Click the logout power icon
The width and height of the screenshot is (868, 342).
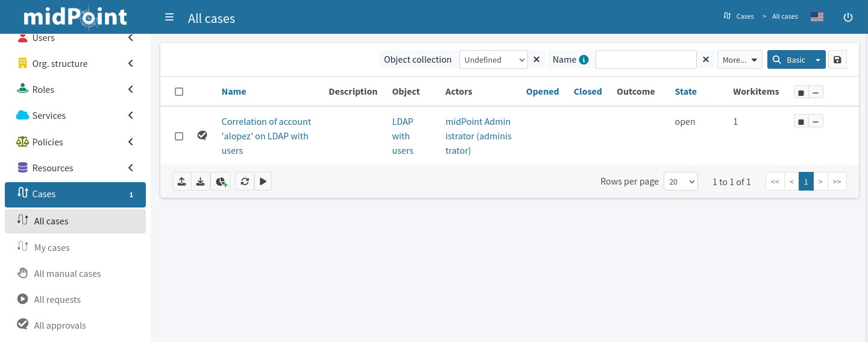coord(848,17)
